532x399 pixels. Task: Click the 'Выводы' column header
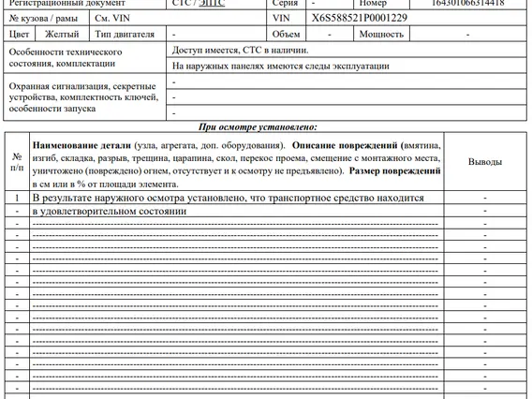(x=485, y=162)
